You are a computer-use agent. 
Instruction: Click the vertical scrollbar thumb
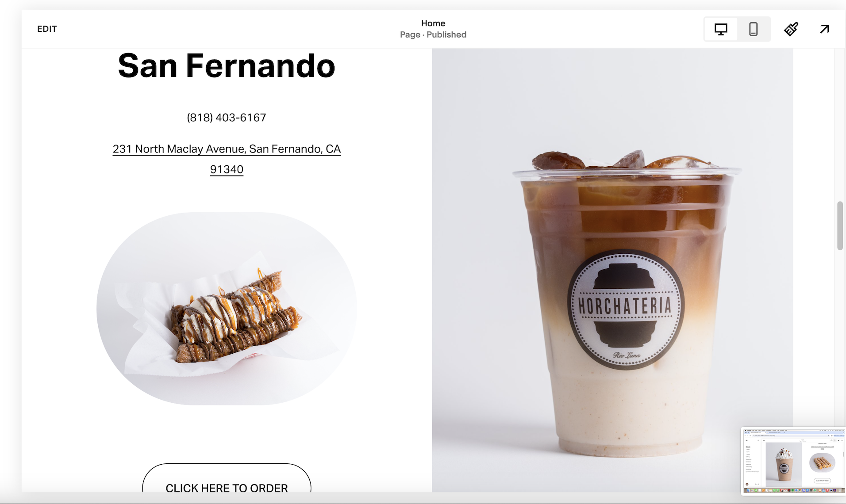click(840, 225)
